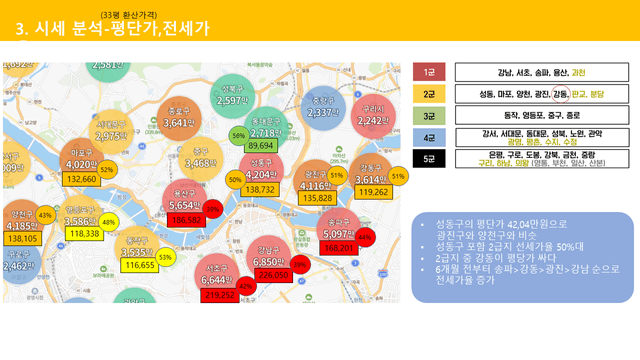
Task: Click the 구리시 2,242만 bubble
Action: (373, 116)
